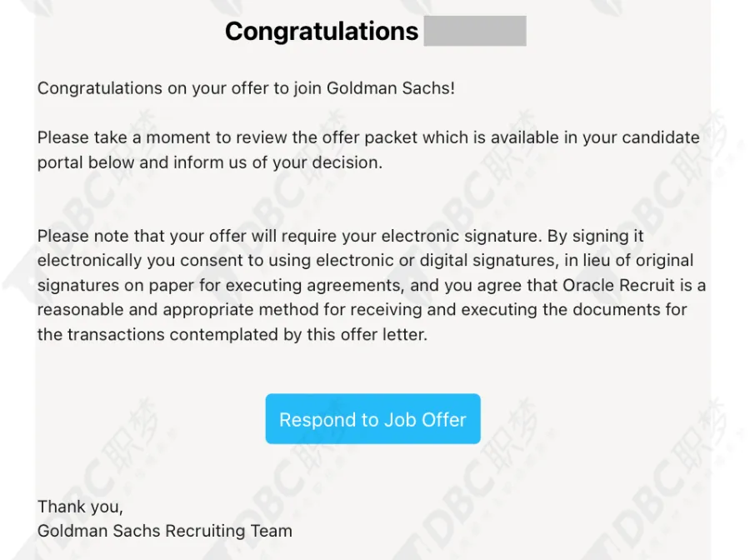Click the Goldman Sachs Recruiting Team signature
The image size is (750, 560).
[x=164, y=532]
